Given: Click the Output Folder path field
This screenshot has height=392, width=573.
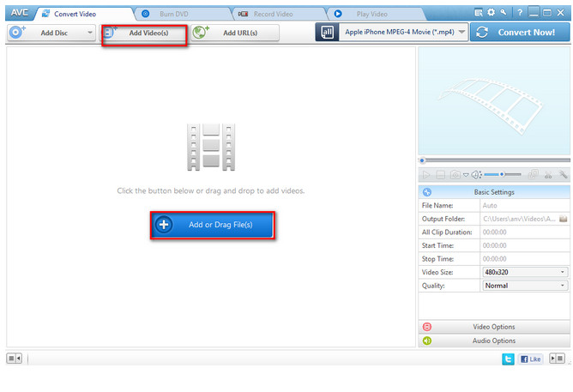Looking at the screenshot, I should pos(519,219).
